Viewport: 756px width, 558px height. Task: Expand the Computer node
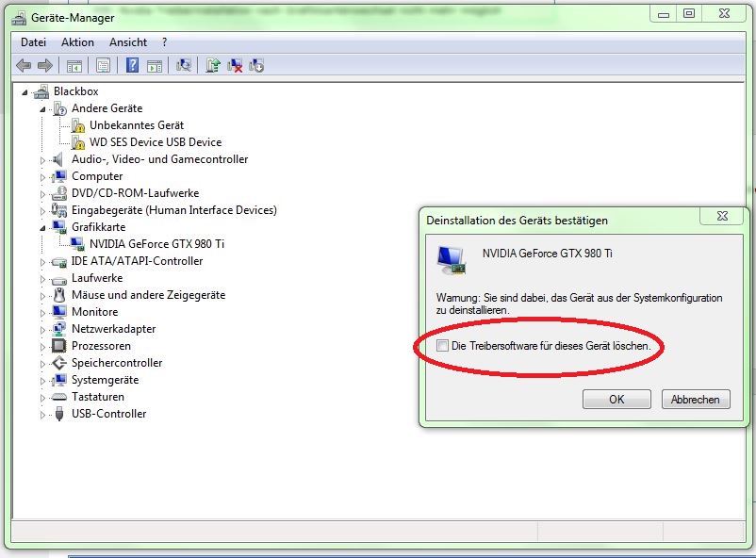pyautogui.click(x=42, y=177)
